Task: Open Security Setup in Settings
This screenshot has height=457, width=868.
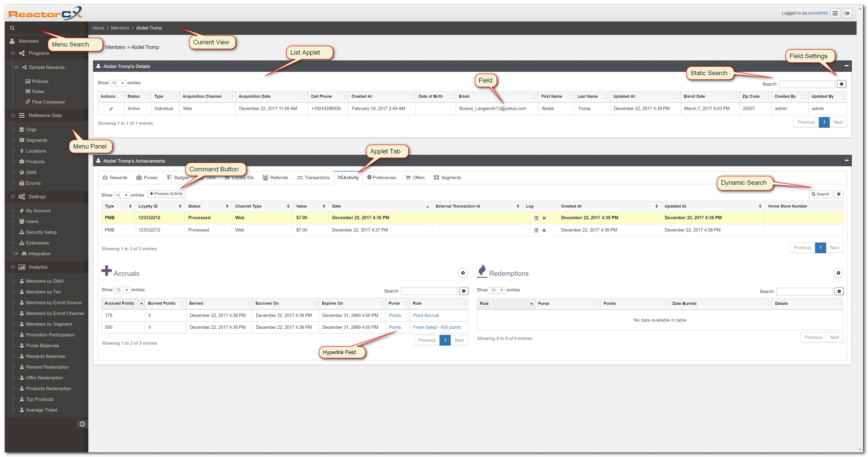Action: pos(38,232)
